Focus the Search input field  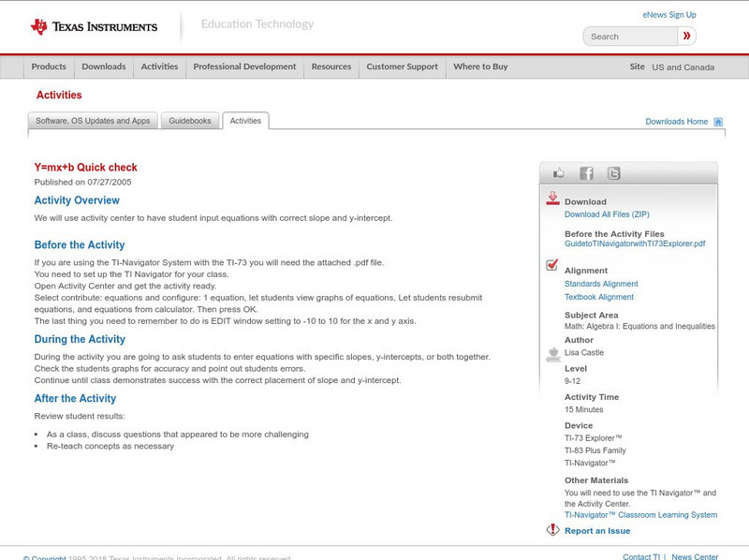[630, 37]
